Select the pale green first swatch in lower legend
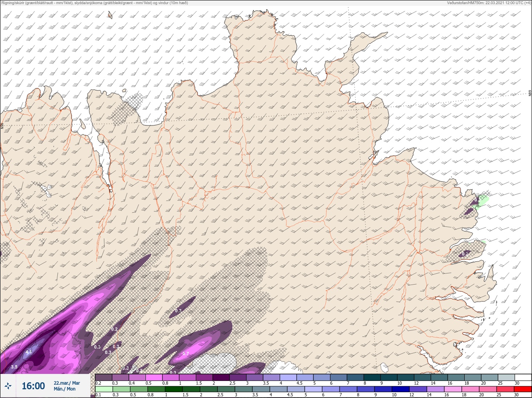532x398 pixels. [103, 389]
